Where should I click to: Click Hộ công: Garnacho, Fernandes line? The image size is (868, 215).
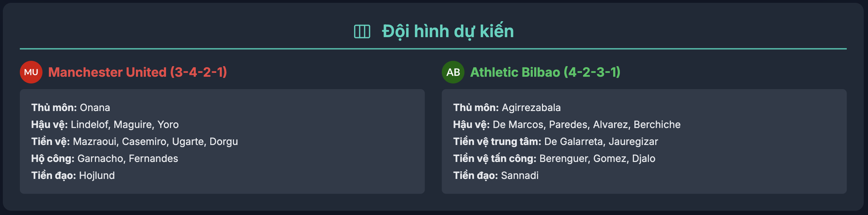click(x=104, y=158)
